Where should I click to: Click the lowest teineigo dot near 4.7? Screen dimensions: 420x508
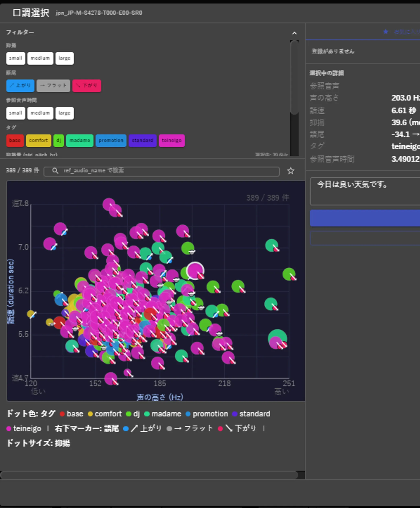(x=110, y=378)
